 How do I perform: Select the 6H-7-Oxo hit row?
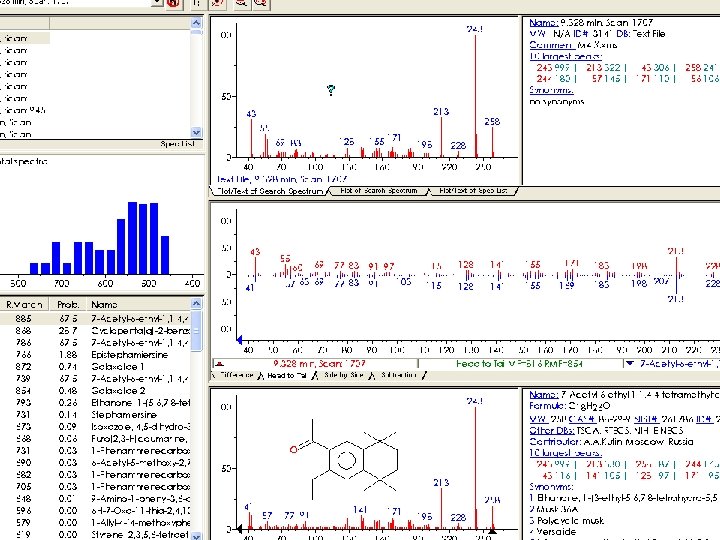pos(95,511)
